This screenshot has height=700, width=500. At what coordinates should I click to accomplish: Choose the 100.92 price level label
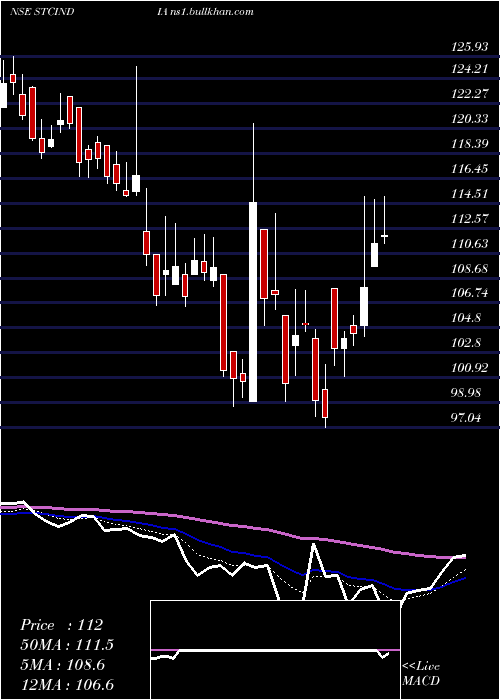[469, 368]
